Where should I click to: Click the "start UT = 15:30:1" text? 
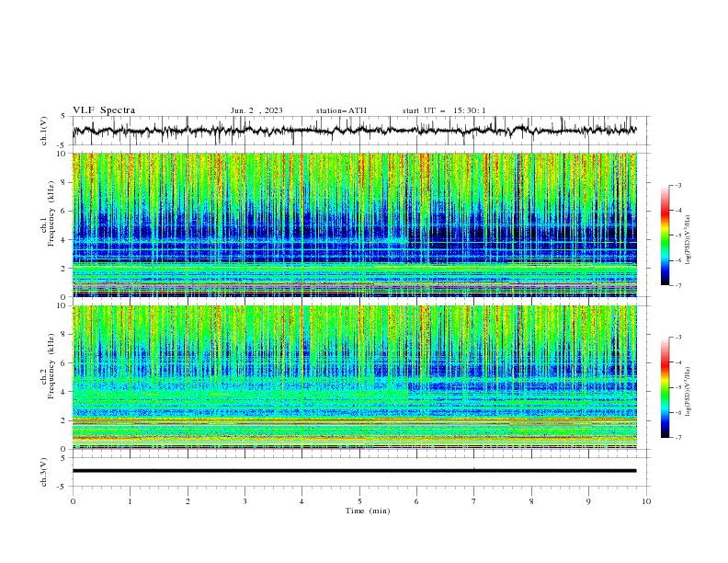[444, 110]
